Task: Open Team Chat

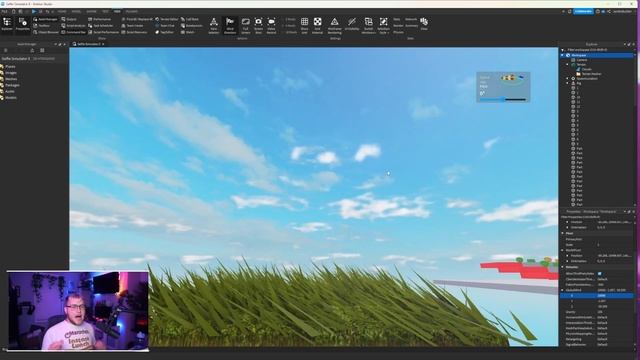Action: point(165,25)
